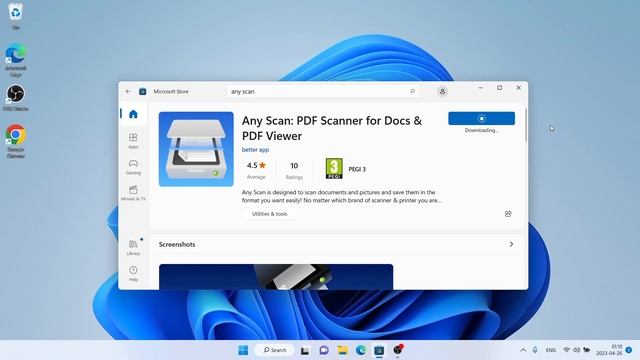Viewport: 640px width, 360px height.
Task: Select the Google Chrome desktop shortcut
Action: pos(16,141)
